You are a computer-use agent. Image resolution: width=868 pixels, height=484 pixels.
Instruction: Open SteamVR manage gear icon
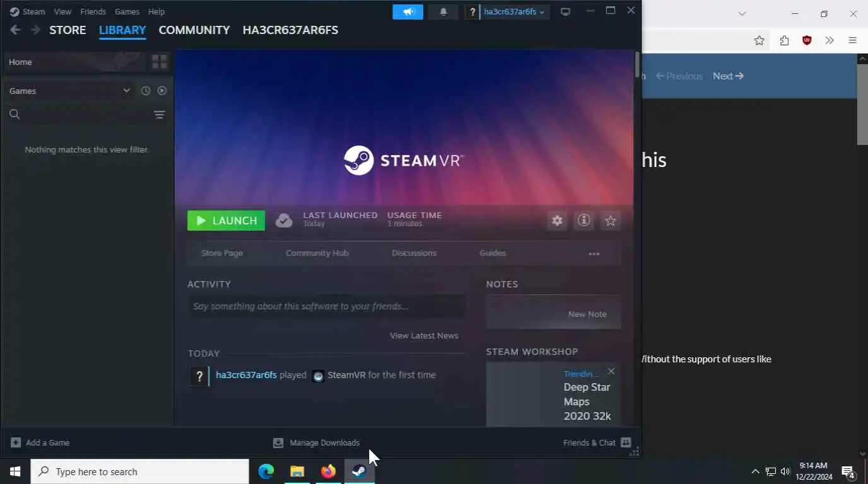click(557, 221)
